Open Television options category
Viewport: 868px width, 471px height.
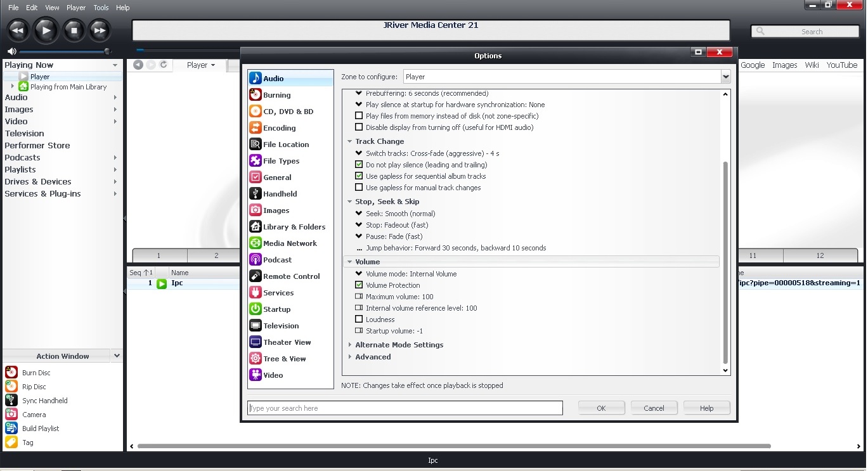pyautogui.click(x=290, y=326)
